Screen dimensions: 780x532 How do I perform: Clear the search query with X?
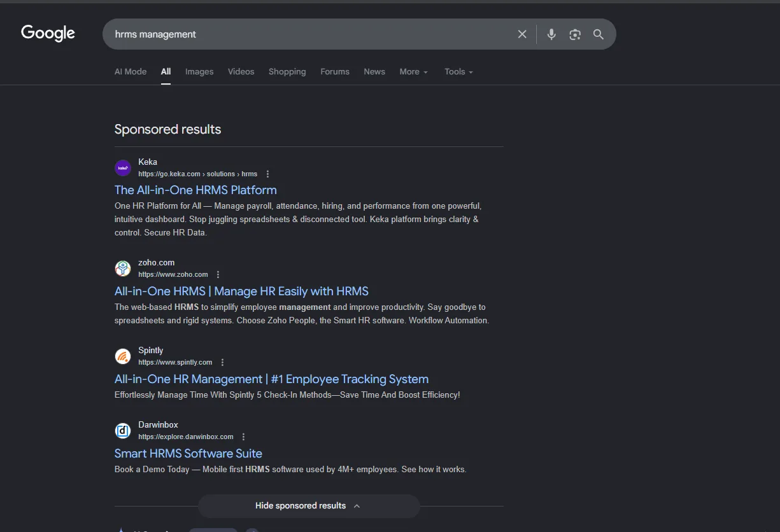click(x=522, y=34)
